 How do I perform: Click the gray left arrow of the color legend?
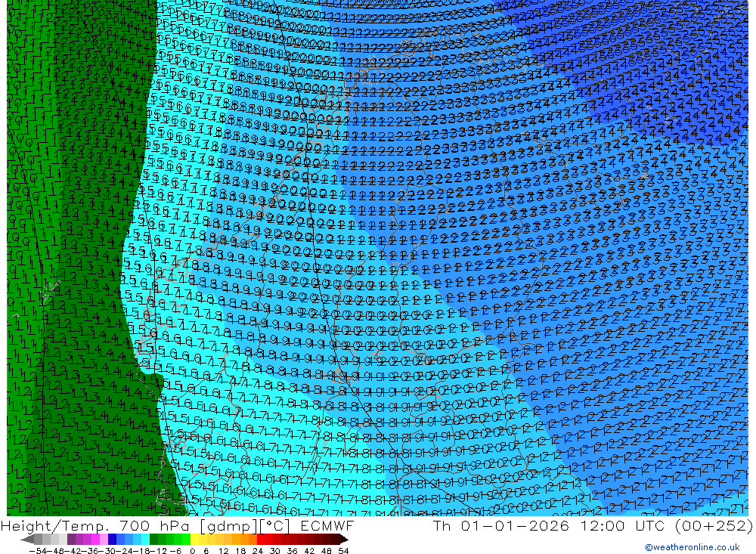click(27, 539)
